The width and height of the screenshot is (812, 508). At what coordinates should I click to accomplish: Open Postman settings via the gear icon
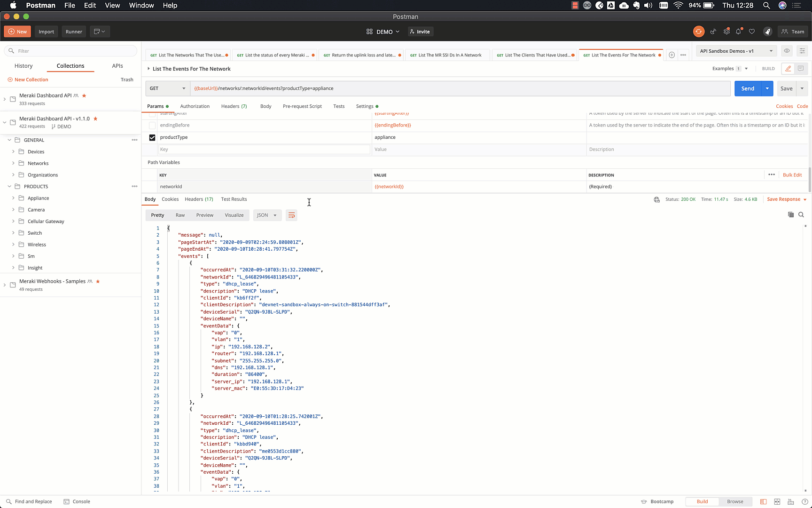(726, 32)
